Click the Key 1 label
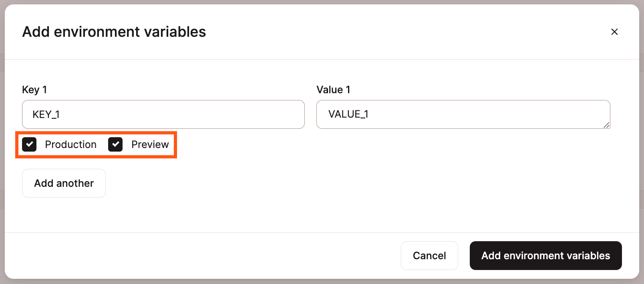The image size is (644, 284). [x=34, y=90]
